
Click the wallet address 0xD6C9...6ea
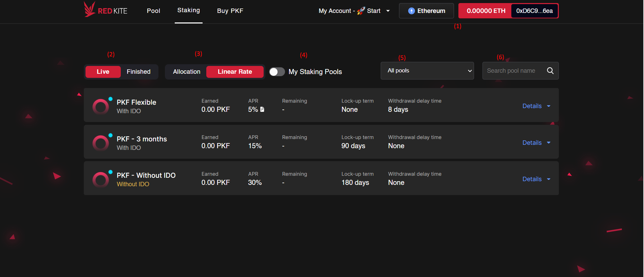click(534, 11)
